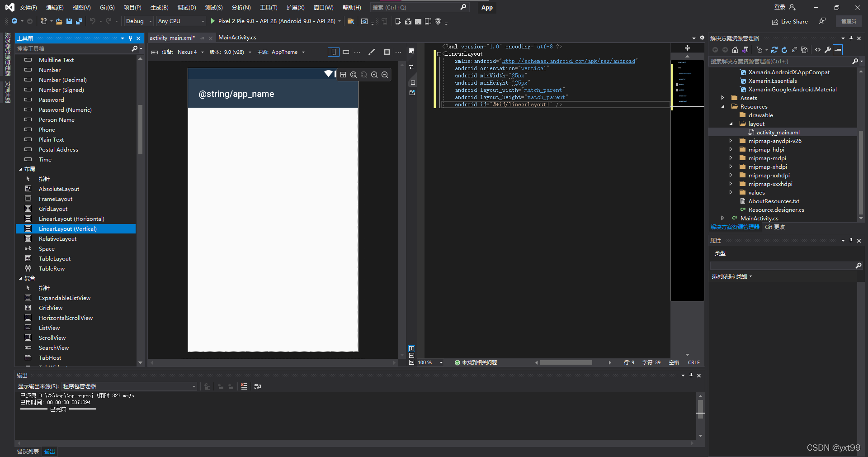Switch designer to landscape orientation
Viewport: 868px width, 457px height.
point(346,52)
